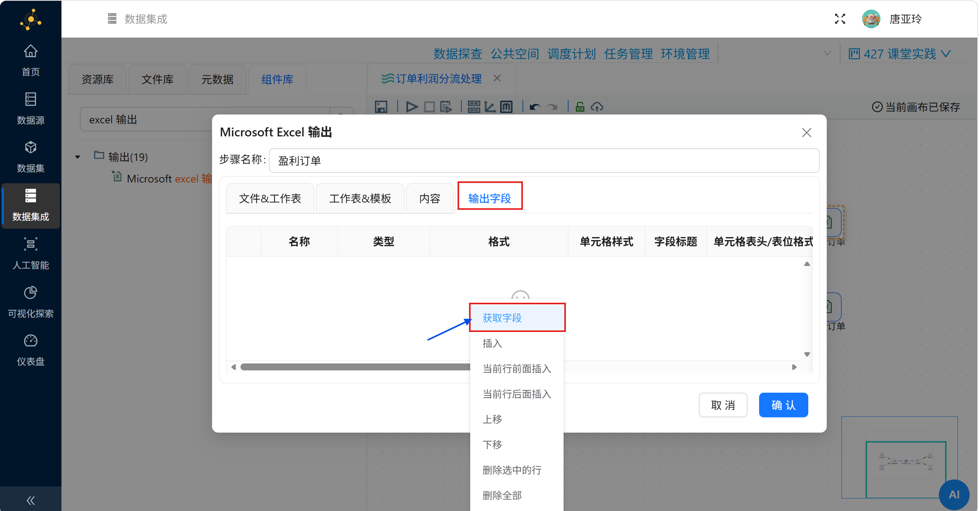The image size is (980, 511).
Task: Click the 确认 button
Action: [x=783, y=405]
